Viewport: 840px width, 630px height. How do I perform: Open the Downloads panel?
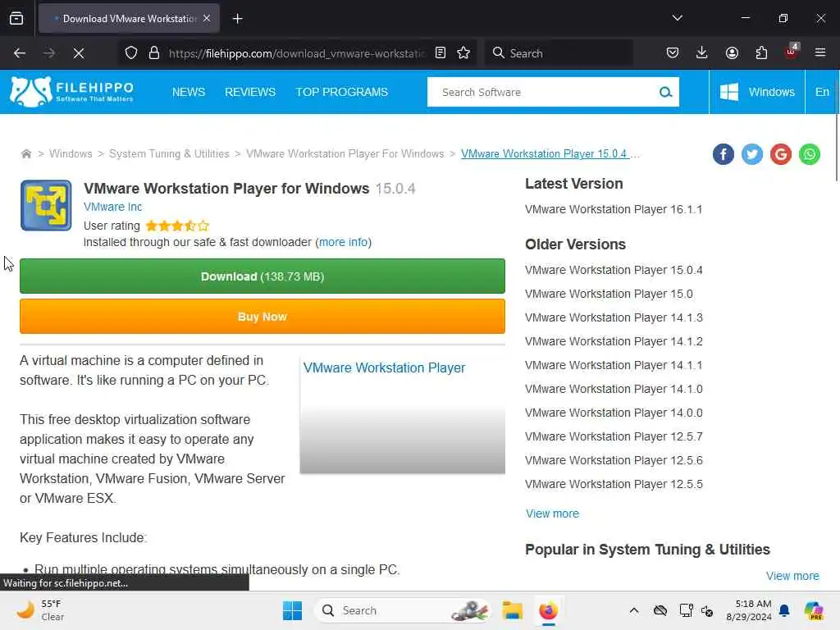[x=702, y=53]
